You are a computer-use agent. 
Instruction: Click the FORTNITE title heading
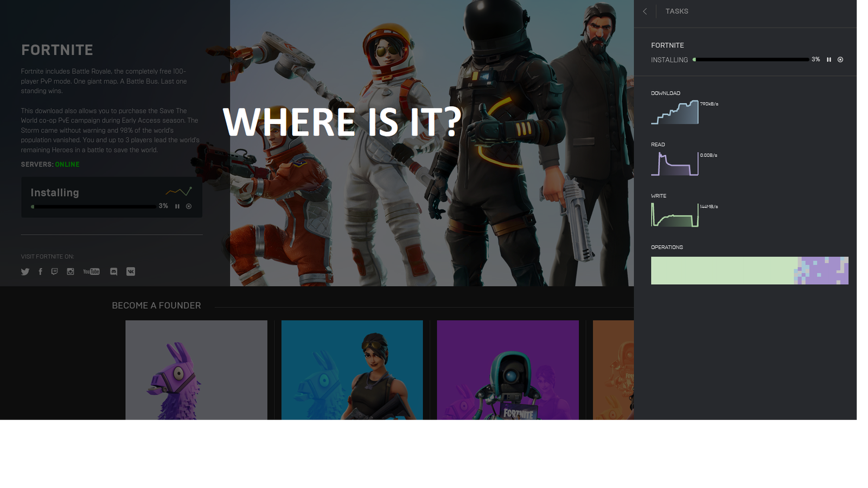pos(57,49)
